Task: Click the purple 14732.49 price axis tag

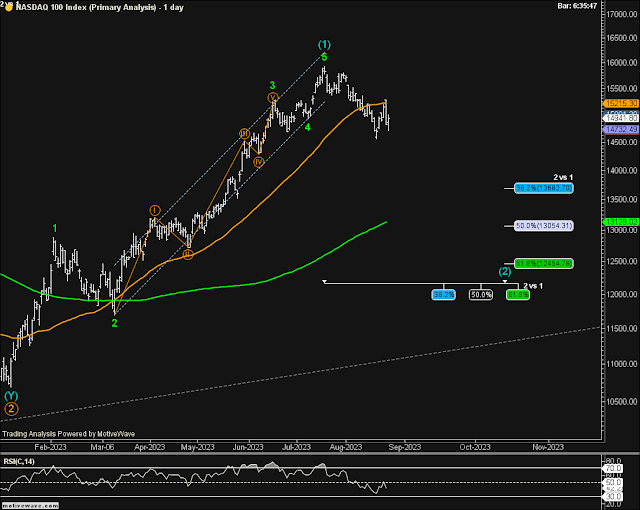Action: click(x=620, y=129)
